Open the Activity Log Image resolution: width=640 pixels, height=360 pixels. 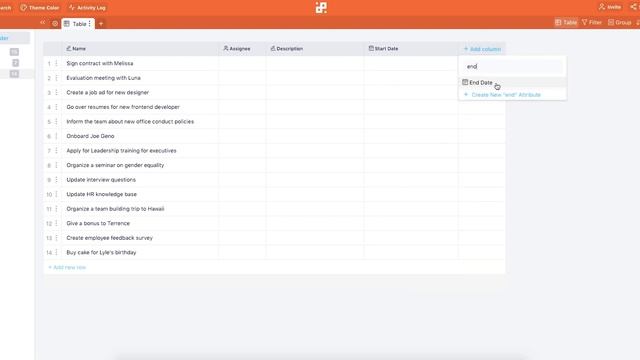tap(87, 8)
